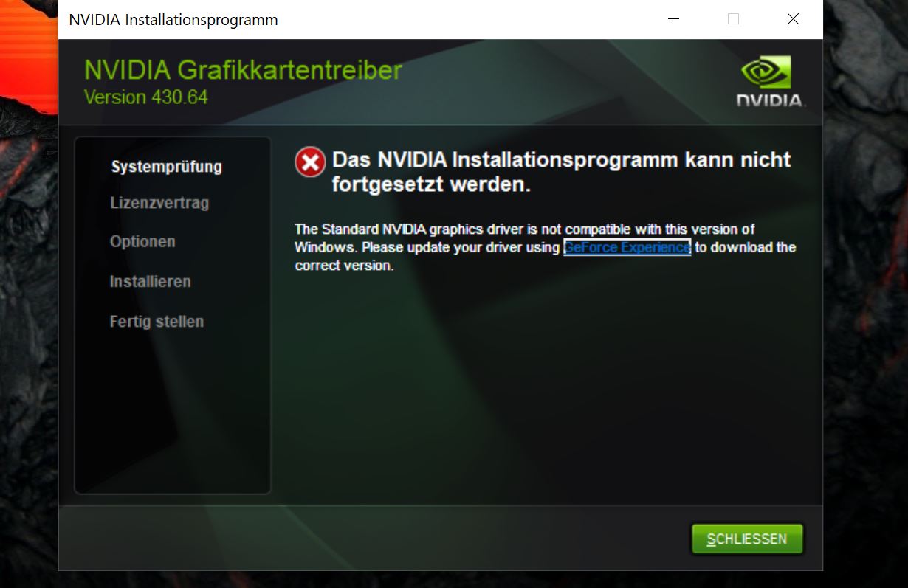Select the Fertig stellen step
Screen dimensions: 908x588
(157, 322)
